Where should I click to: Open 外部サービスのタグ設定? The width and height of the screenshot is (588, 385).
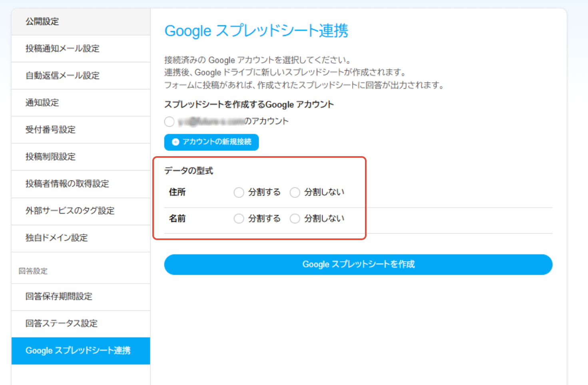coord(81,211)
